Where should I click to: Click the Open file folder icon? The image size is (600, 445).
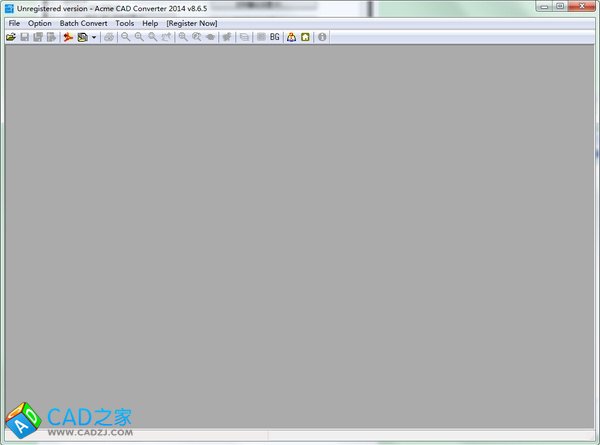(11, 37)
